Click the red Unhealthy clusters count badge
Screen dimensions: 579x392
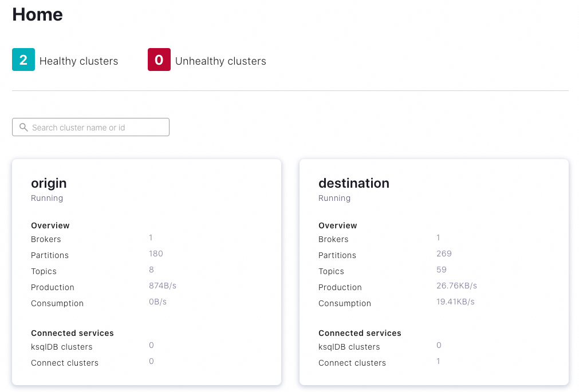click(x=159, y=60)
